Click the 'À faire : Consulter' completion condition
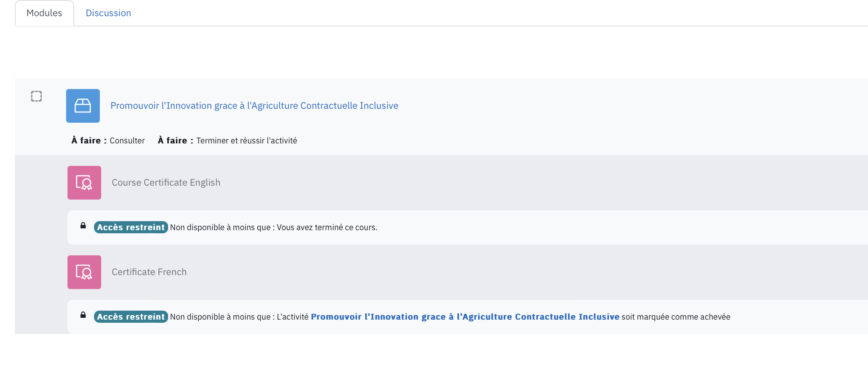Image resolution: width=868 pixels, height=374 pixels. (x=108, y=141)
